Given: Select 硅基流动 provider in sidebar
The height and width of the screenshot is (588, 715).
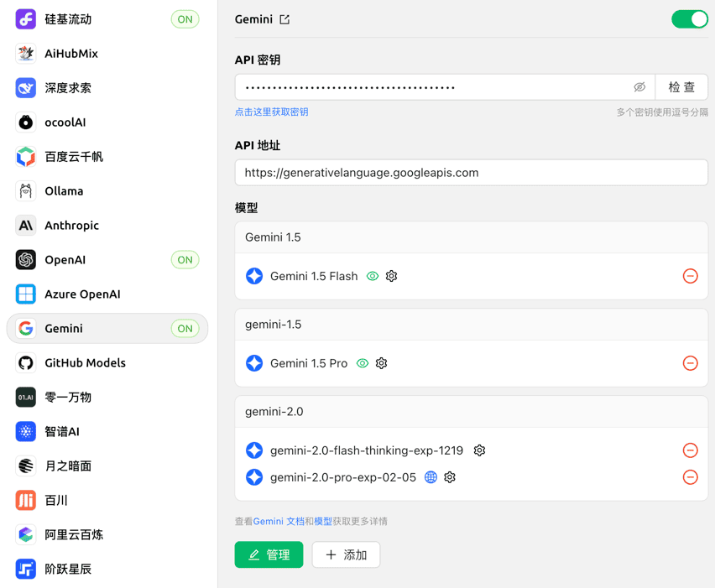Looking at the screenshot, I should click(107, 19).
